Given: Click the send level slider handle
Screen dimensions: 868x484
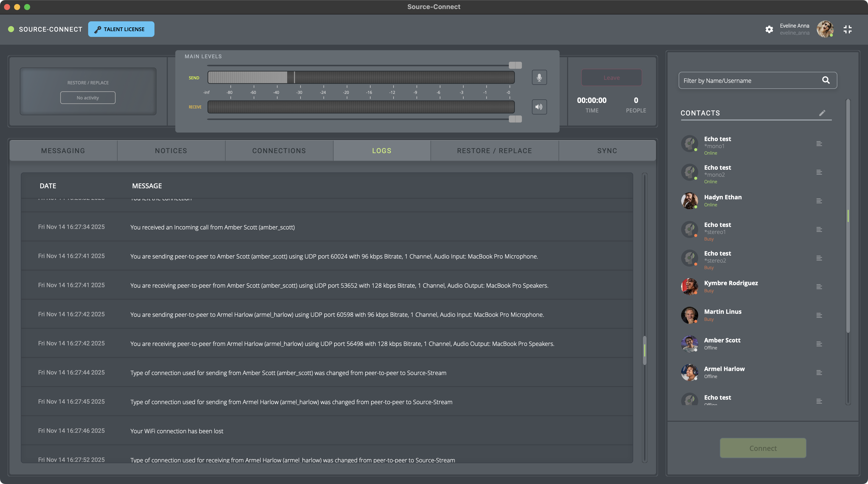Looking at the screenshot, I should [515, 65].
